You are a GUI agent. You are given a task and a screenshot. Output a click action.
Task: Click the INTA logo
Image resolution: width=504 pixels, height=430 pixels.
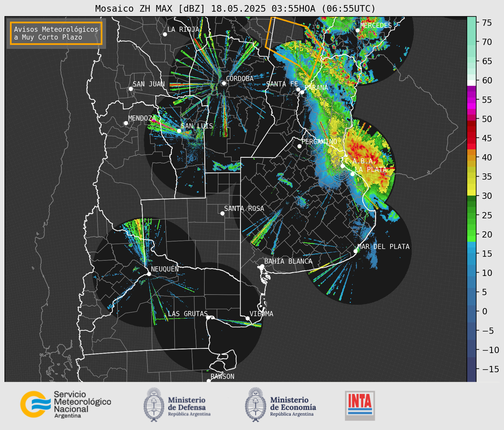tap(360, 405)
